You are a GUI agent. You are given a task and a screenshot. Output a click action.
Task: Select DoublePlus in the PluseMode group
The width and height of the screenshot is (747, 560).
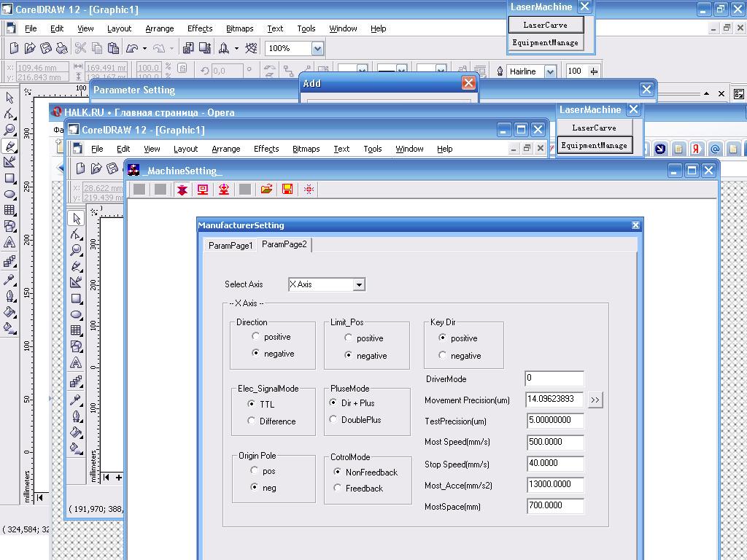coord(333,419)
